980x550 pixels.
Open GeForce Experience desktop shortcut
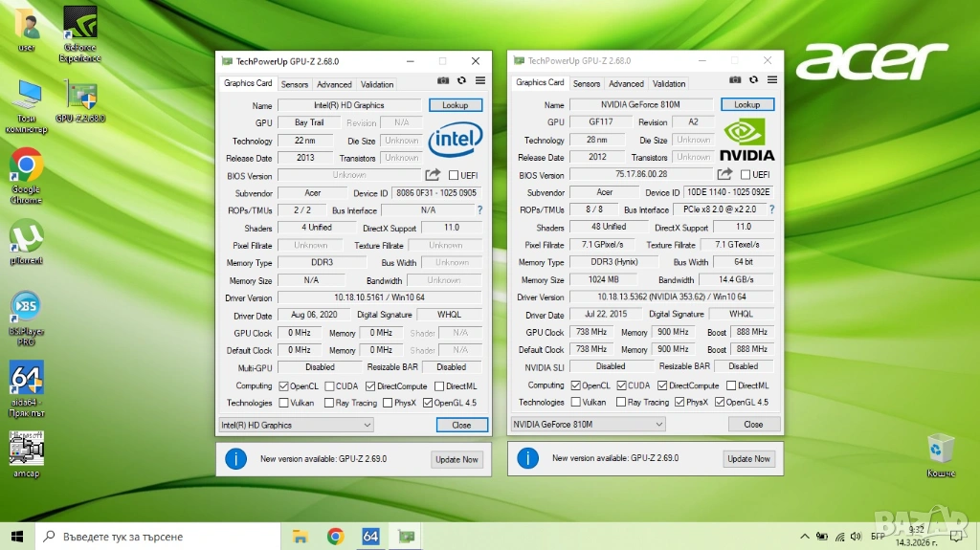pyautogui.click(x=79, y=33)
